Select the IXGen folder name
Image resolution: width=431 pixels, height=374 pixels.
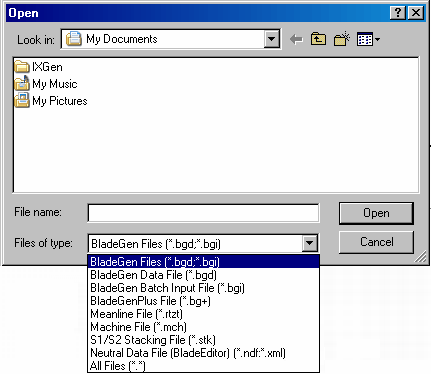(x=47, y=67)
